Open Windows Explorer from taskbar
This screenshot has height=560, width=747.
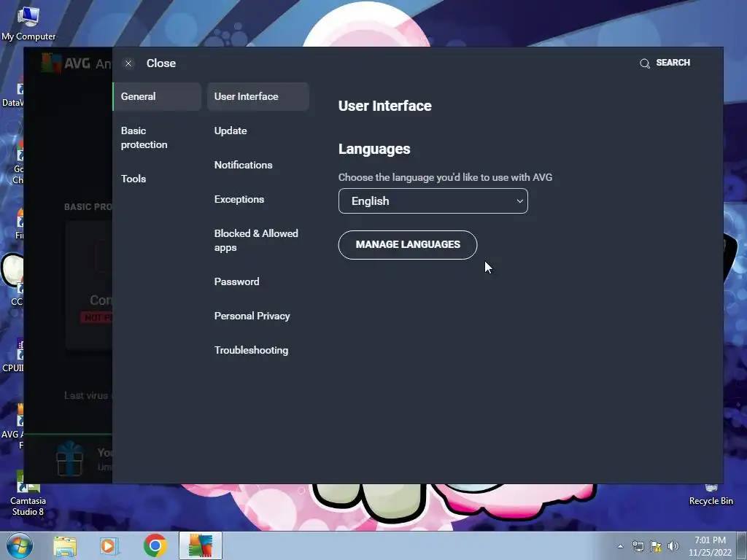tap(65, 545)
